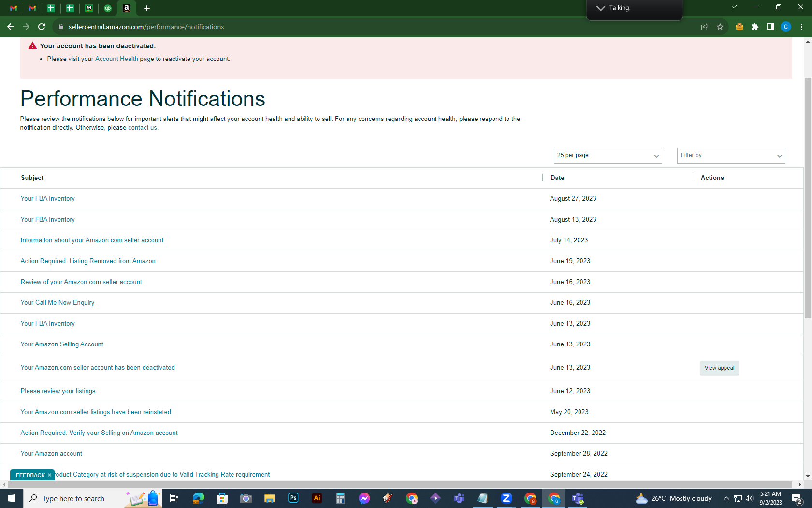
Task: Share this page from the address bar
Action: pos(705,27)
